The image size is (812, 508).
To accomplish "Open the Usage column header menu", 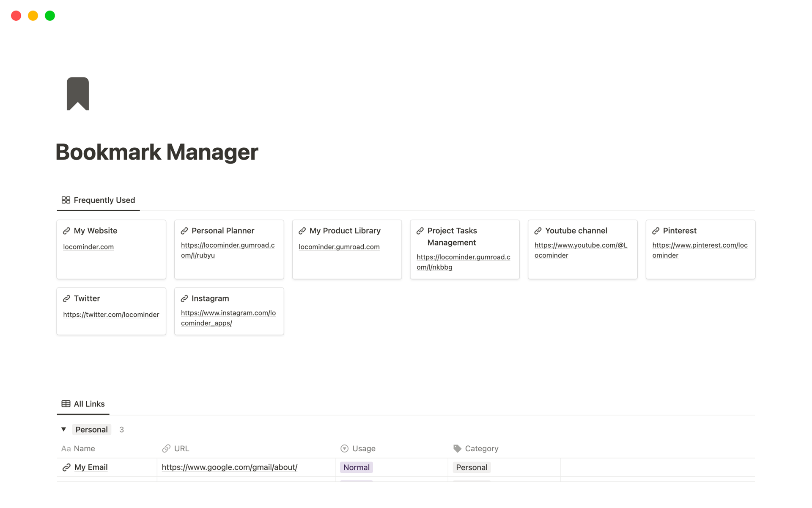I will pyautogui.click(x=363, y=448).
